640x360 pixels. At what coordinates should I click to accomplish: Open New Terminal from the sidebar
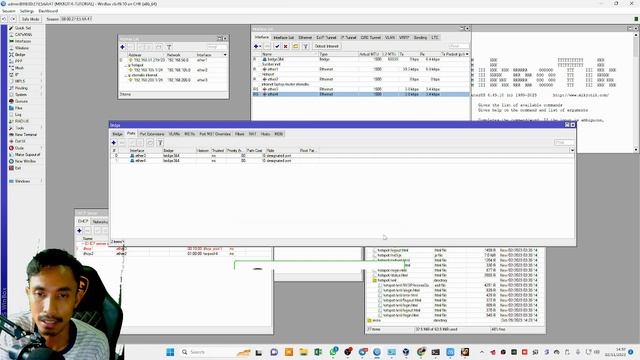click(26, 134)
